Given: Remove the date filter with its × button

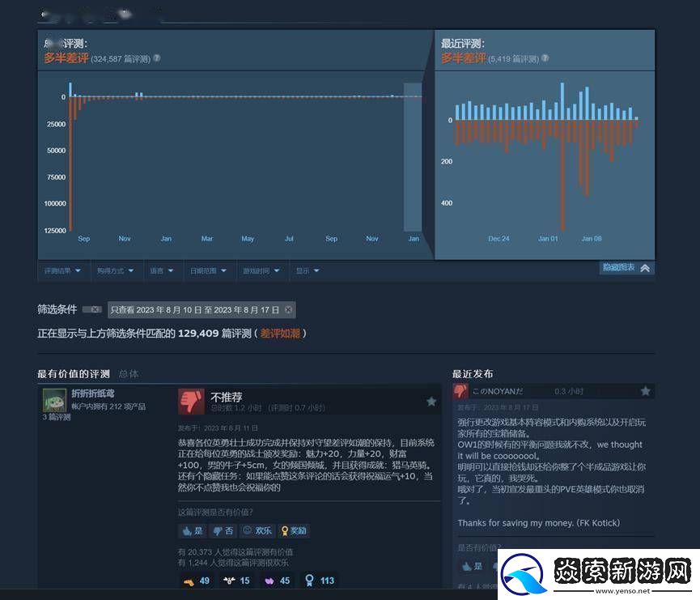Looking at the screenshot, I should click(x=289, y=309).
